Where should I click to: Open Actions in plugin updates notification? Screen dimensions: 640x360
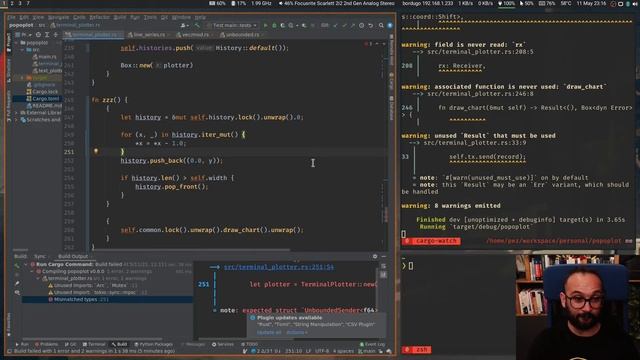click(x=297, y=332)
